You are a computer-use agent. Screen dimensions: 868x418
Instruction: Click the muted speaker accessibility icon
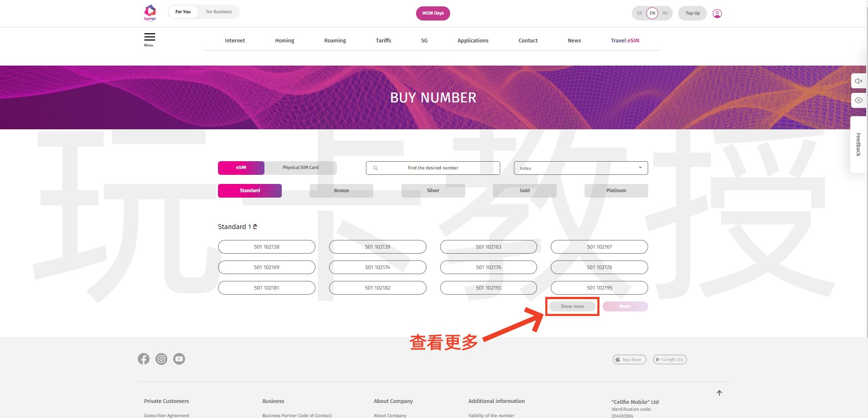tap(858, 81)
